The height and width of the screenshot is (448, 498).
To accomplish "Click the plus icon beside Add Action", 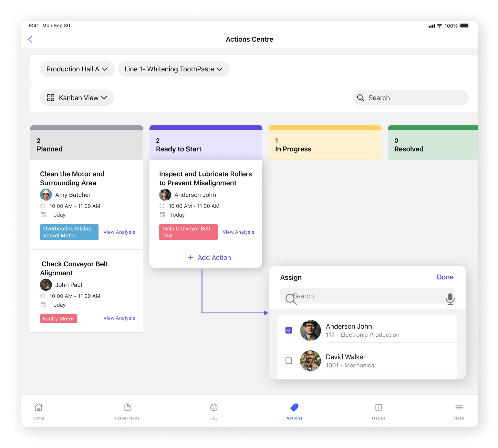I will pyautogui.click(x=190, y=257).
